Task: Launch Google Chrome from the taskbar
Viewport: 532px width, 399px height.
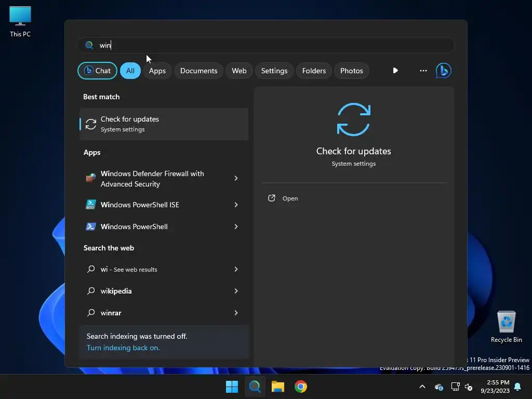Action: pyautogui.click(x=301, y=387)
